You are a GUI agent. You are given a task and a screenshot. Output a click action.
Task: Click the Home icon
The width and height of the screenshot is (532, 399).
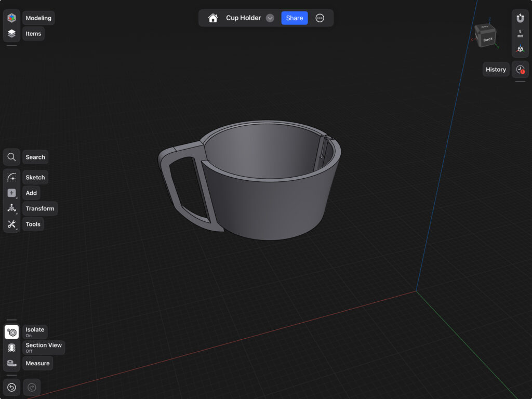[213, 18]
